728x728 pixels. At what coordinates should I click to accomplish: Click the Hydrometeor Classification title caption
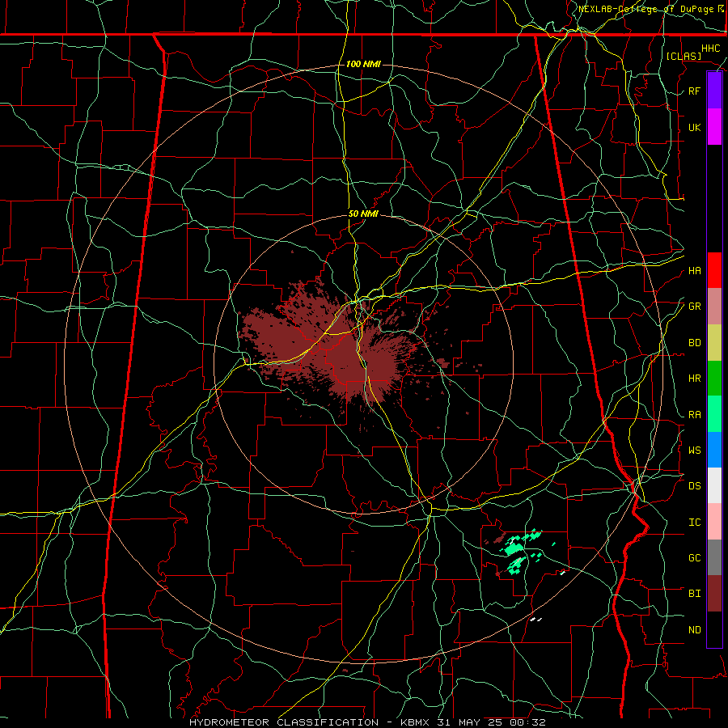point(366,722)
